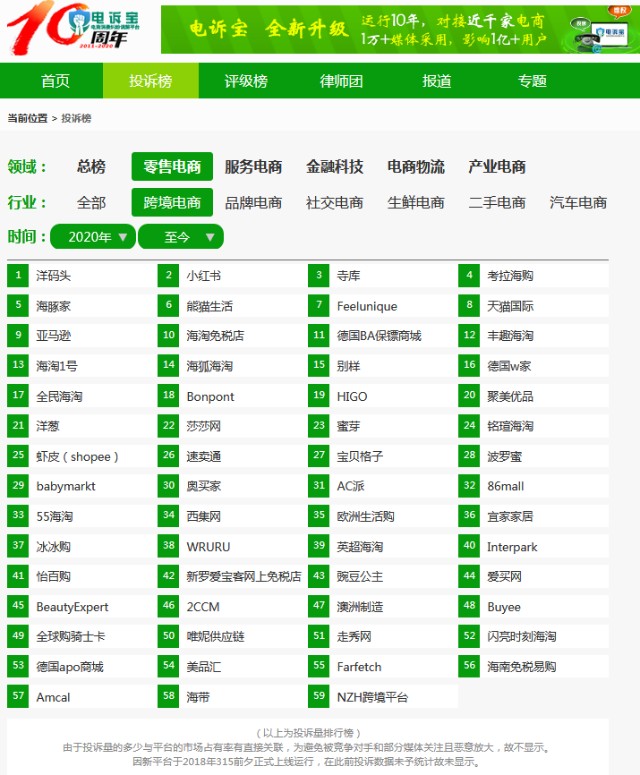
Task: Click NZH跨境平台 entry
Action: [383, 697]
